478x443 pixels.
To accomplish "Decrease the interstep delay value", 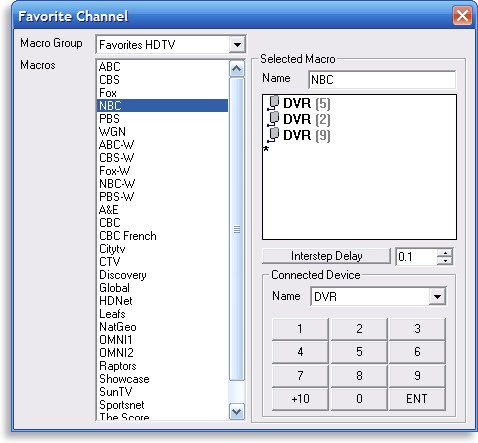I will coord(445,260).
